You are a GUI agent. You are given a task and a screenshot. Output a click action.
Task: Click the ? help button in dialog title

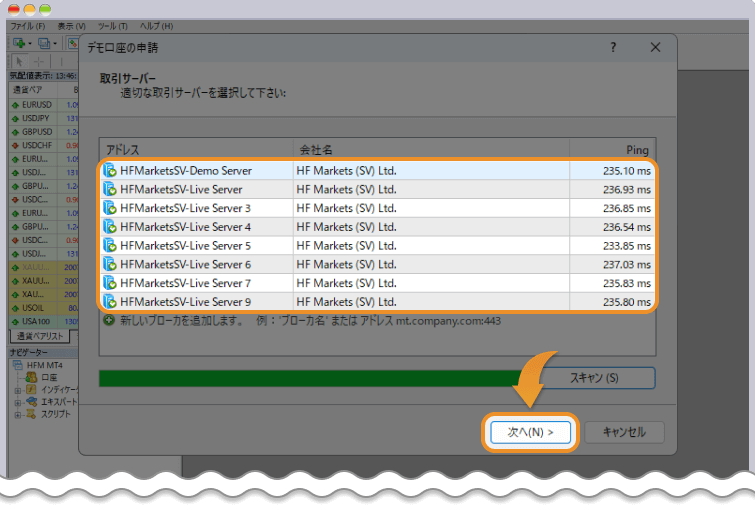(613, 47)
